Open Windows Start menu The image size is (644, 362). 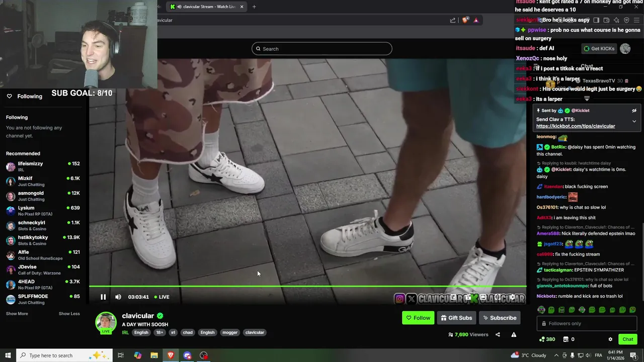[8, 355]
